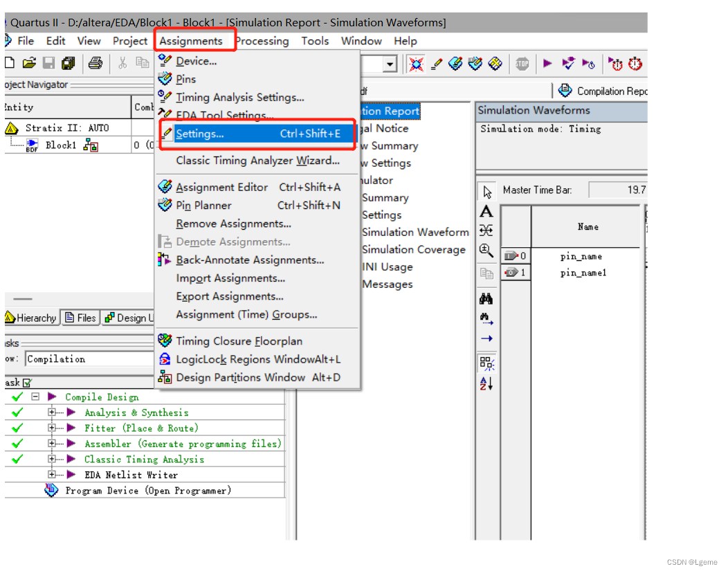
Task: Click the Waveform Editing tool icon
Action: pyautogui.click(x=486, y=230)
